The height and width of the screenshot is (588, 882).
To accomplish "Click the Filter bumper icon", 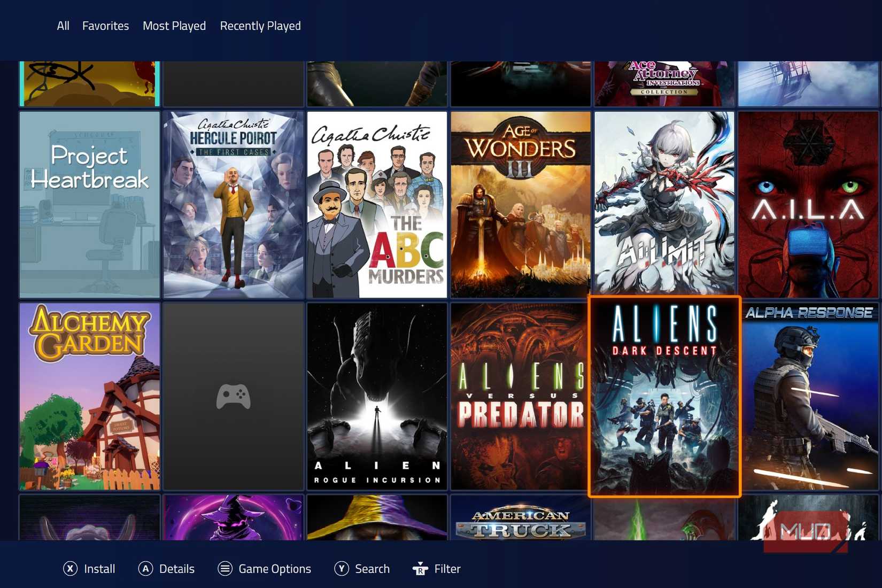I will 422,568.
